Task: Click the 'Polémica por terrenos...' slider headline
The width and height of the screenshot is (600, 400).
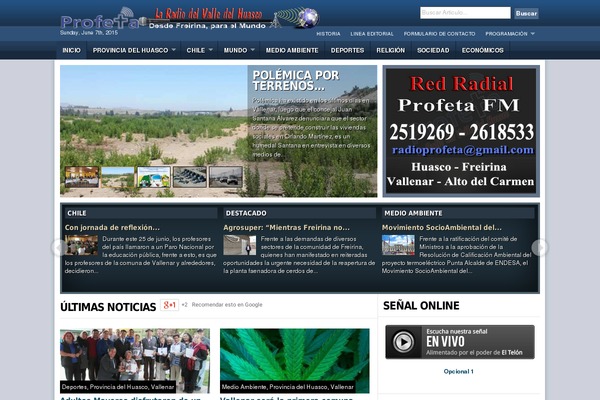Action: tap(295, 80)
